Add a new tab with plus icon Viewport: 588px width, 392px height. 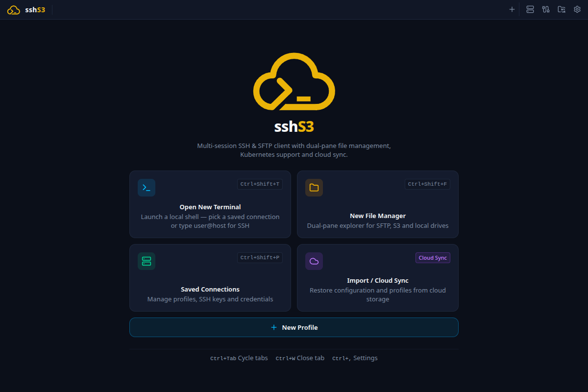tap(512, 9)
